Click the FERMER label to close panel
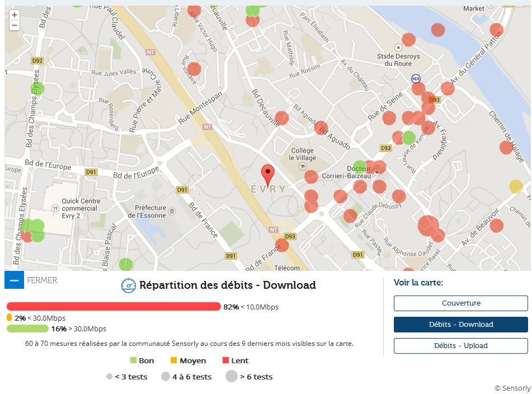532x394 pixels. coord(42,280)
